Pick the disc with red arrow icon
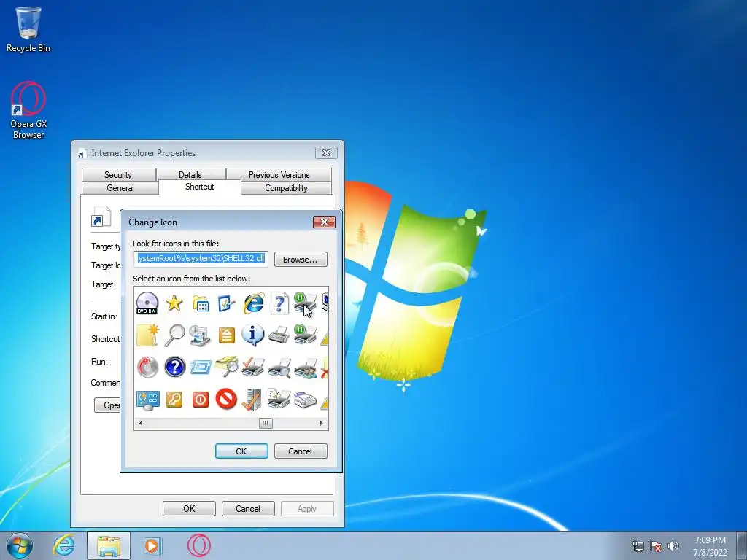The height and width of the screenshot is (560, 747). coord(147,367)
